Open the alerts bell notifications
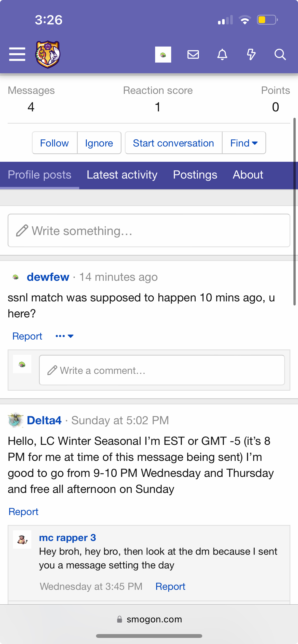298x644 pixels. coord(222,54)
